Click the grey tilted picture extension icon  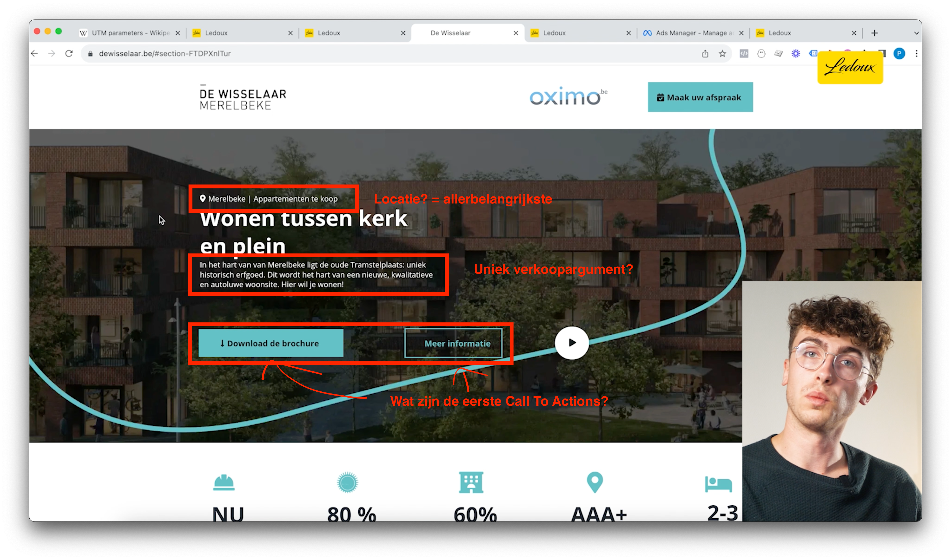click(778, 54)
